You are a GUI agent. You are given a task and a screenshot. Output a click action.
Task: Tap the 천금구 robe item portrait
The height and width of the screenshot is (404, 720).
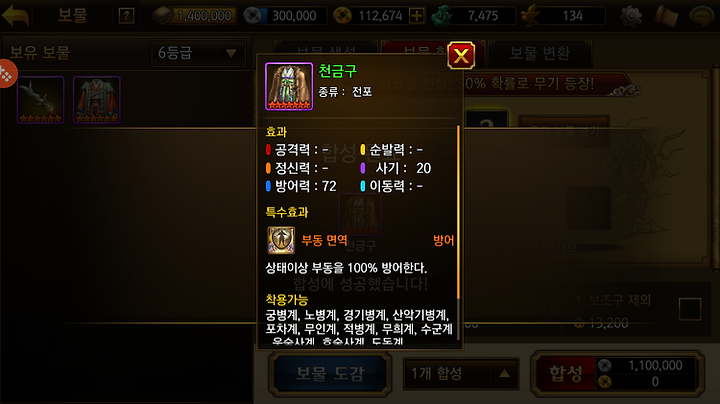click(289, 86)
